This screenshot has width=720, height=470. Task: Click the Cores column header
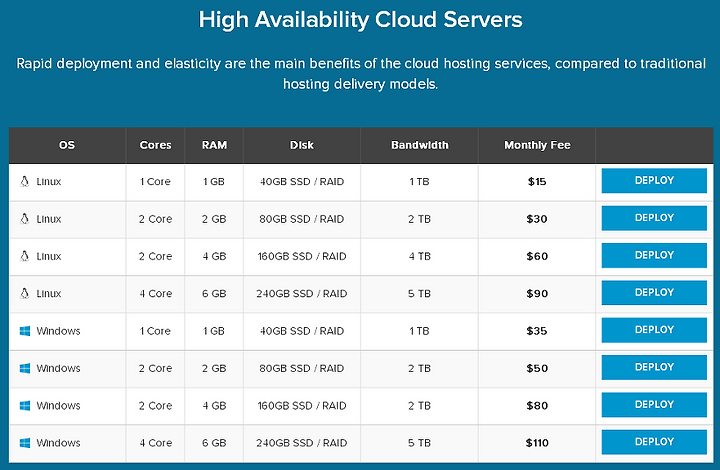click(x=155, y=145)
